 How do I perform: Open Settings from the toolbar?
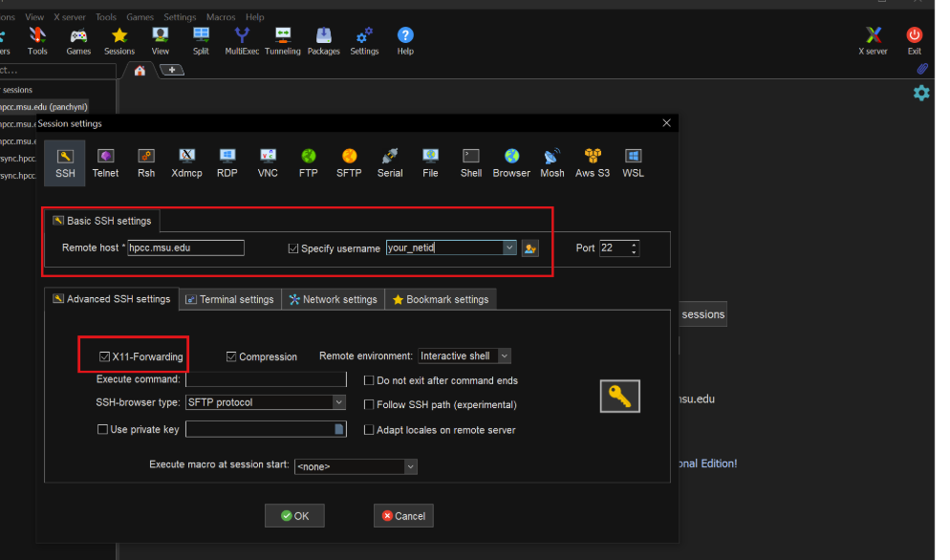[x=364, y=41]
